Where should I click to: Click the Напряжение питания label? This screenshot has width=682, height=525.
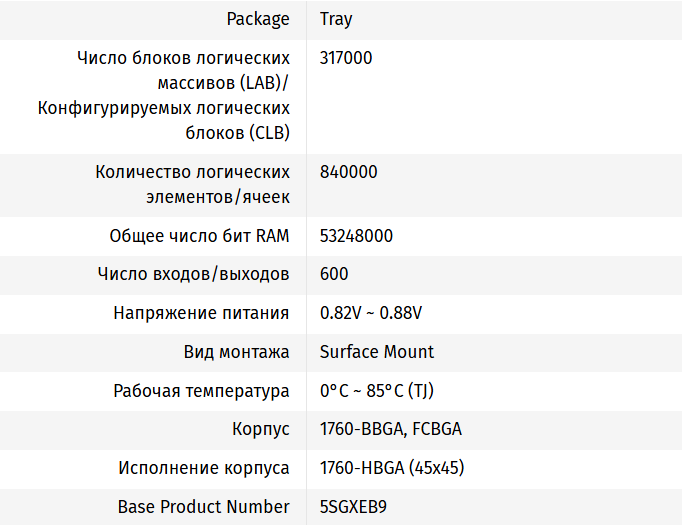tap(201, 313)
